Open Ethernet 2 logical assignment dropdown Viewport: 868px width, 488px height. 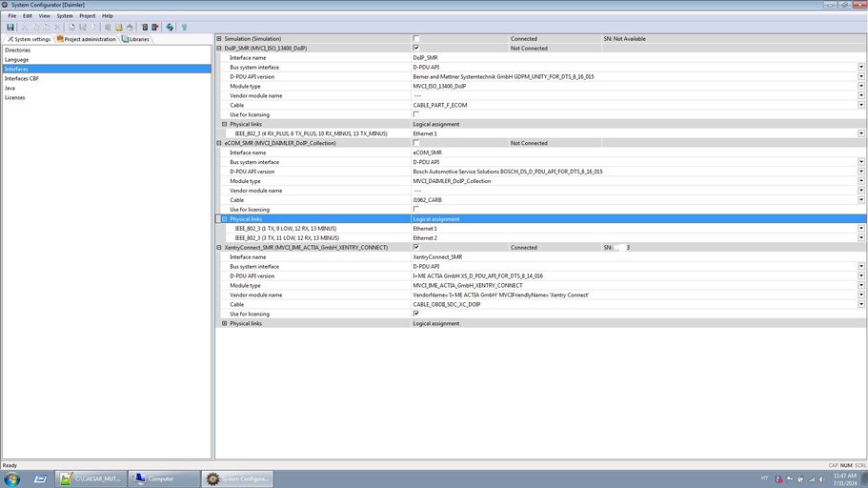(x=861, y=237)
